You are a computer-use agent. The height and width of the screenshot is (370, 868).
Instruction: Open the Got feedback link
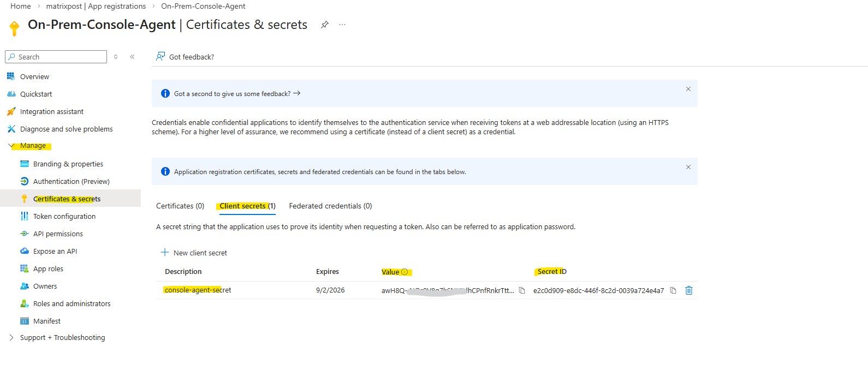click(x=186, y=57)
